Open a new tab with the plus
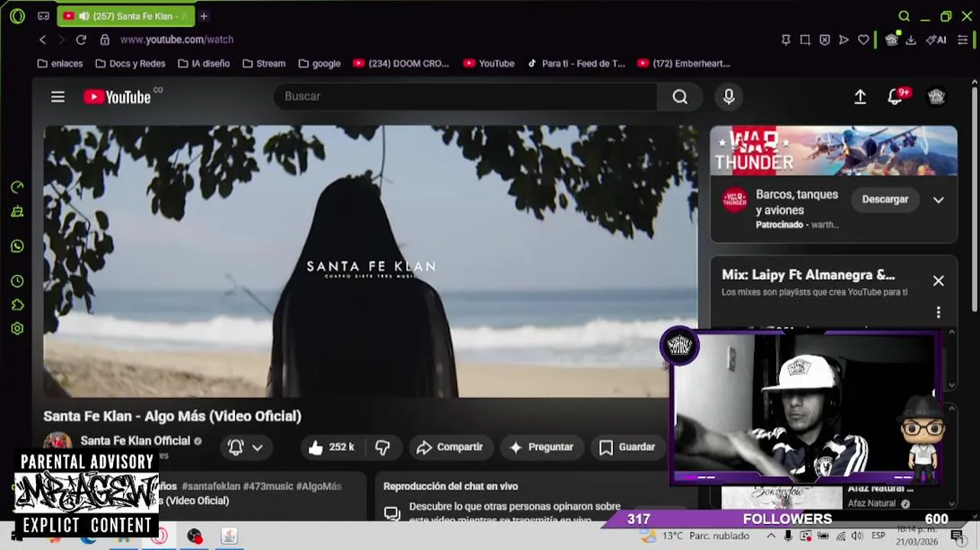This screenshot has height=550, width=980. tap(204, 16)
